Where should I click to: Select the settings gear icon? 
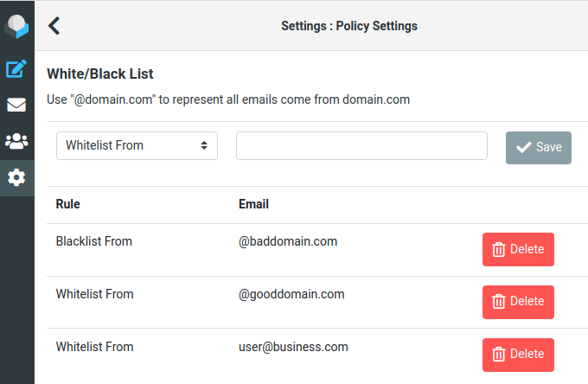click(16, 177)
